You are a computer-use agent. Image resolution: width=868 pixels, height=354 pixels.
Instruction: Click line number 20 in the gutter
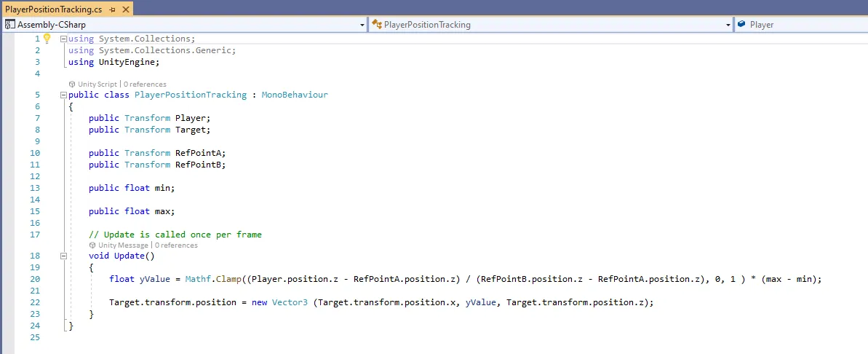click(x=35, y=279)
